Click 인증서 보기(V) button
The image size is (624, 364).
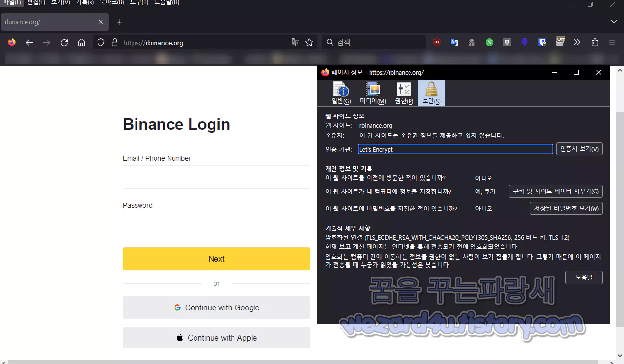[x=579, y=149]
